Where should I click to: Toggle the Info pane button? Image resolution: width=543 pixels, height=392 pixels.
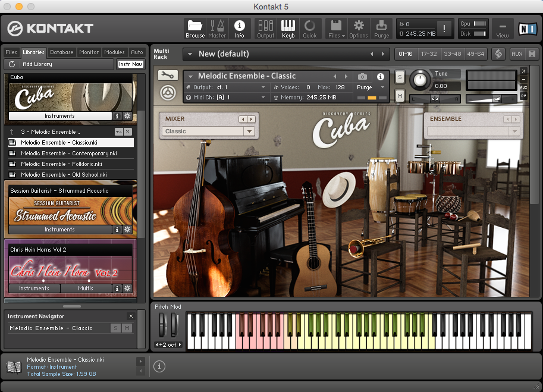point(239,29)
